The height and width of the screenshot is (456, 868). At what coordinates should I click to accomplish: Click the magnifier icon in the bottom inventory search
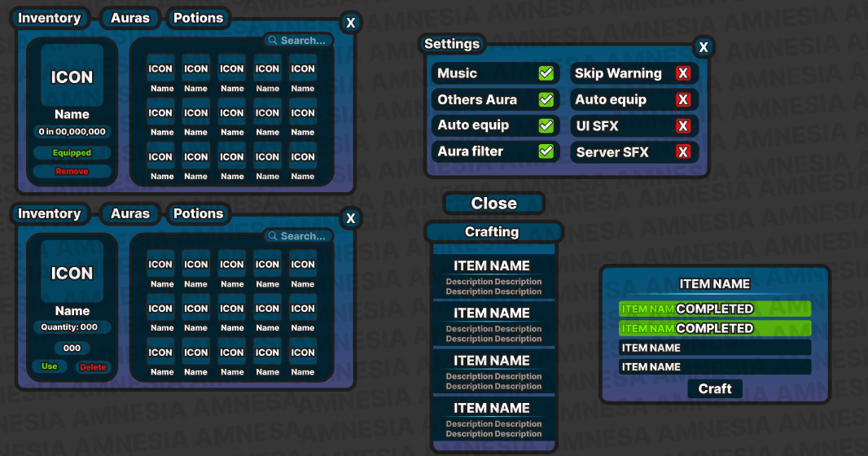273,236
